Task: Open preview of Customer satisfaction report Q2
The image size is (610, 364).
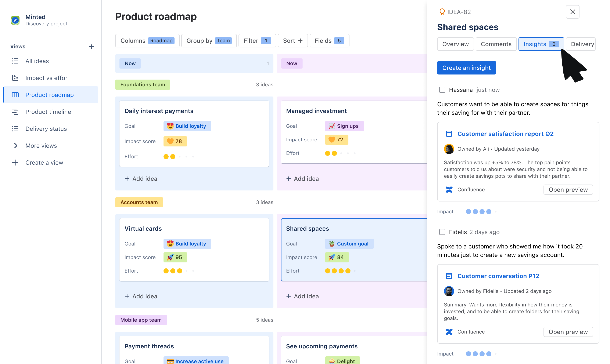Action: (x=568, y=189)
